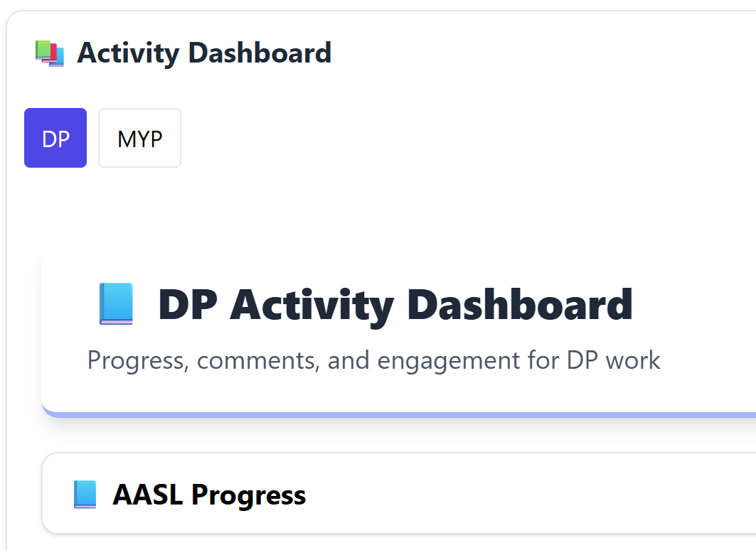Click the word "Dashboard" in the large DP heading
Screen dimensions: 756x550
coord(520,304)
